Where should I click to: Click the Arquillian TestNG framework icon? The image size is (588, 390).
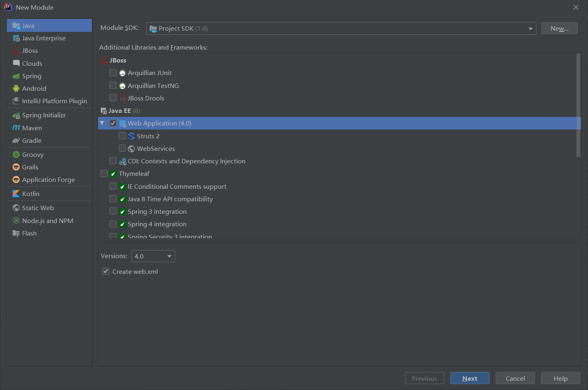tap(123, 86)
